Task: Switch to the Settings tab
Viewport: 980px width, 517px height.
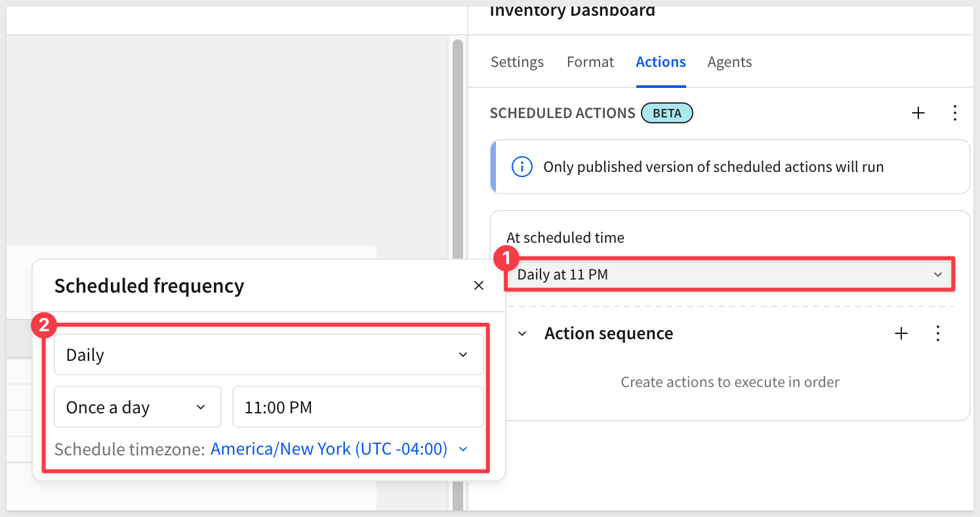Action: tap(517, 62)
